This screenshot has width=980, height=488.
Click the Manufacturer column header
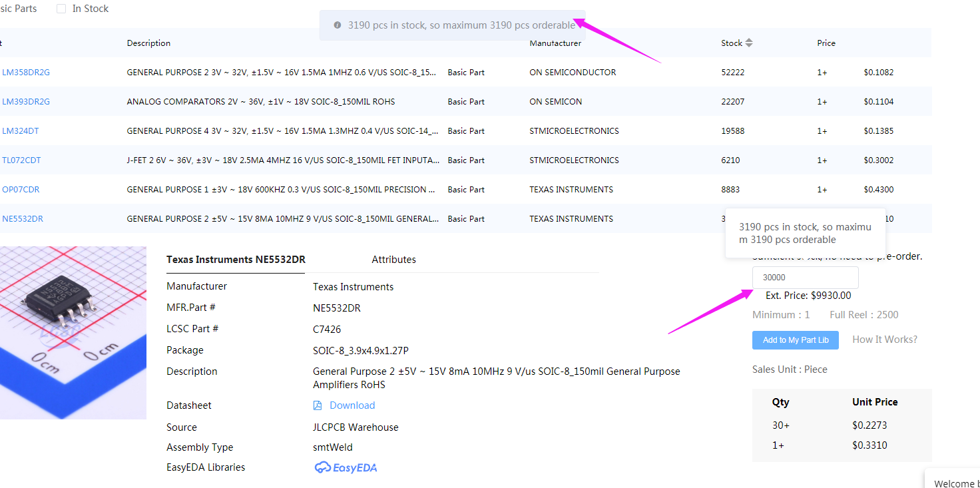pyautogui.click(x=555, y=43)
